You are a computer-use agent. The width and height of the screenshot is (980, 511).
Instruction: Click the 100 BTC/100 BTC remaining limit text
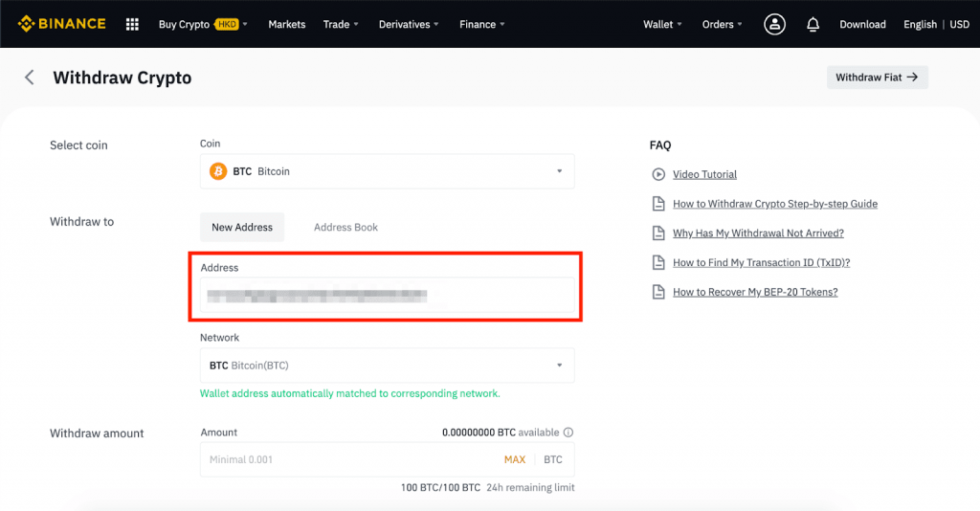click(487, 487)
